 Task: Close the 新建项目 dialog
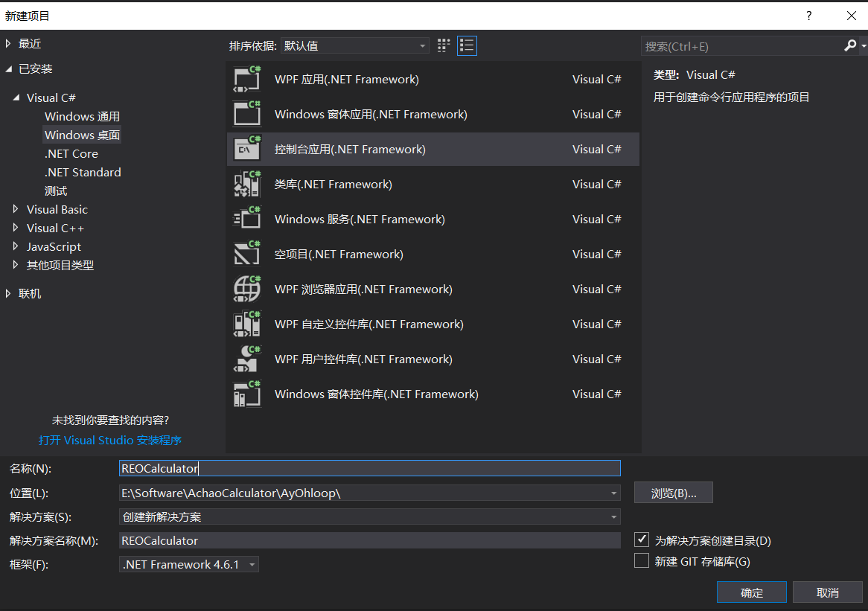pos(852,16)
